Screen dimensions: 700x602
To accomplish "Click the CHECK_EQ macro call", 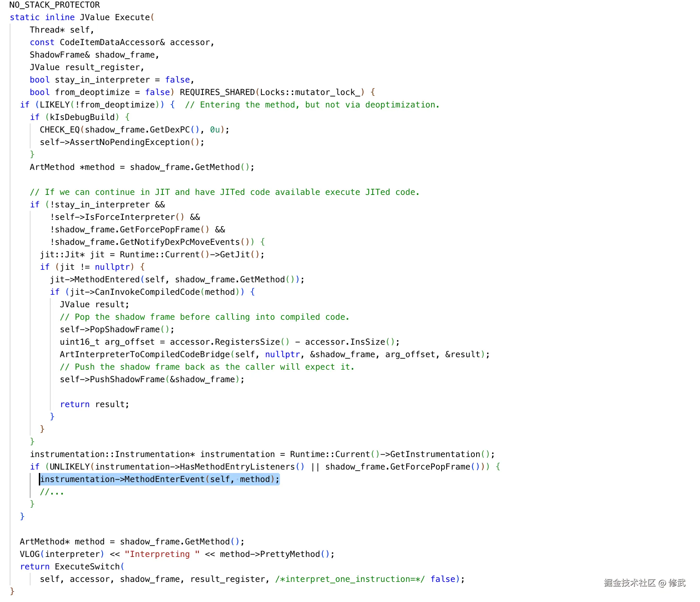I will 60,130.
